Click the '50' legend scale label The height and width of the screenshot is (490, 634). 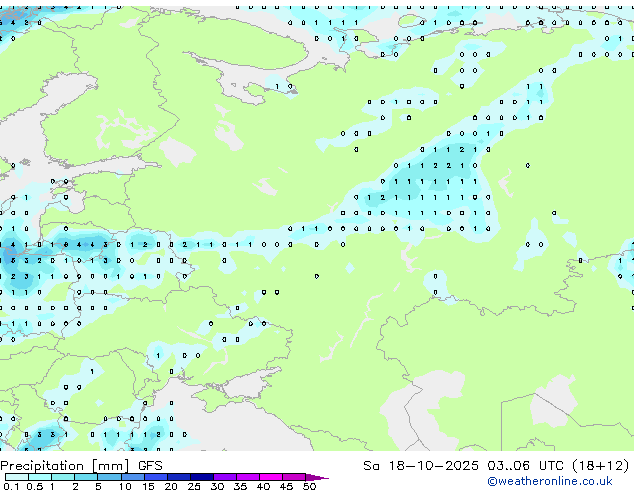pyautogui.click(x=309, y=486)
